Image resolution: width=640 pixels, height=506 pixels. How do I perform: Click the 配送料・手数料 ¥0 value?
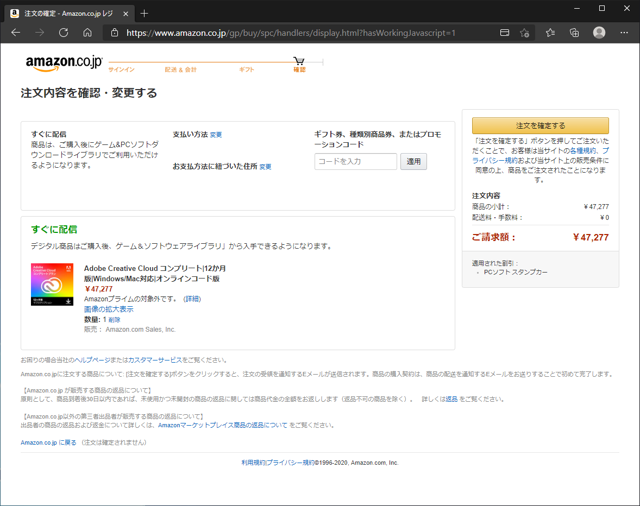click(604, 217)
